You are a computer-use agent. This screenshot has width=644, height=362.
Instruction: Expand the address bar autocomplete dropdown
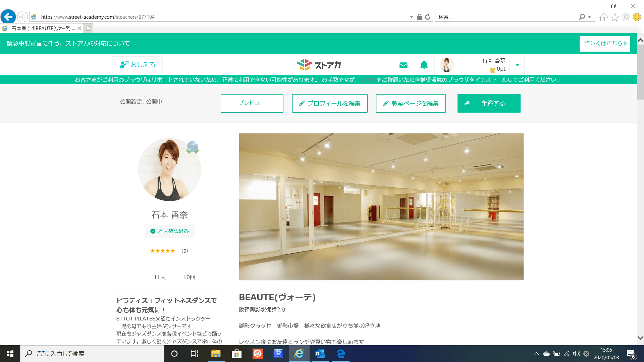pyautogui.click(x=412, y=17)
